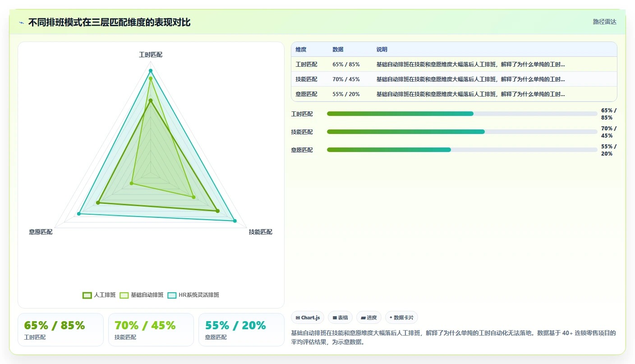Click the 数据 column header

(338, 50)
